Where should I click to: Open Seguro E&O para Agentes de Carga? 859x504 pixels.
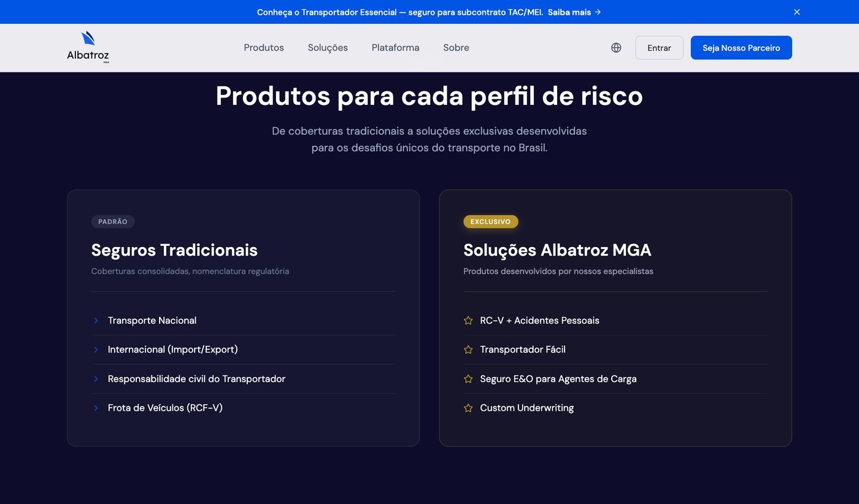click(615, 379)
